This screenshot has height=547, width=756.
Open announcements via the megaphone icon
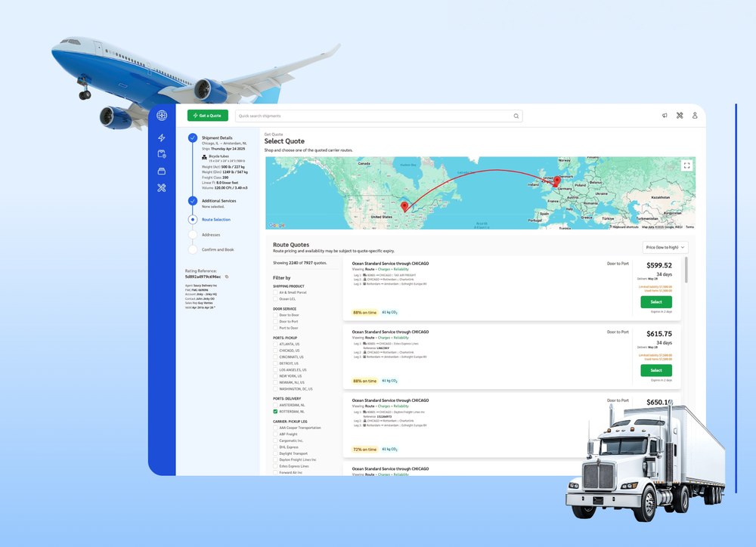(x=665, y=116)
